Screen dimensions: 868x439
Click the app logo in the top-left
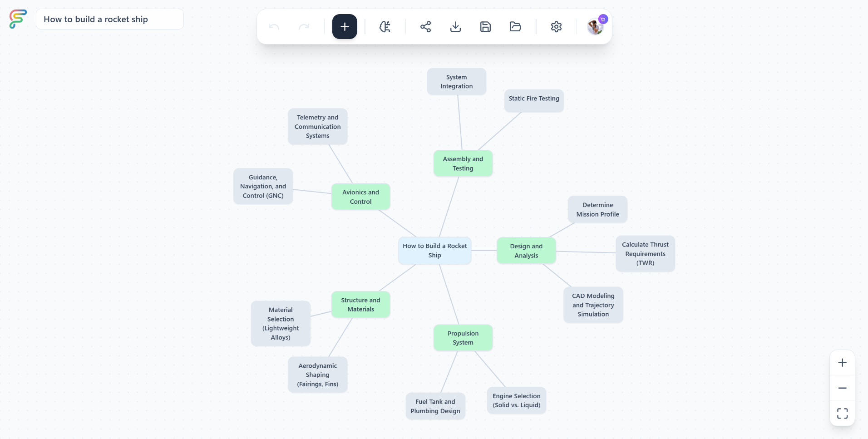coord(17,19)
